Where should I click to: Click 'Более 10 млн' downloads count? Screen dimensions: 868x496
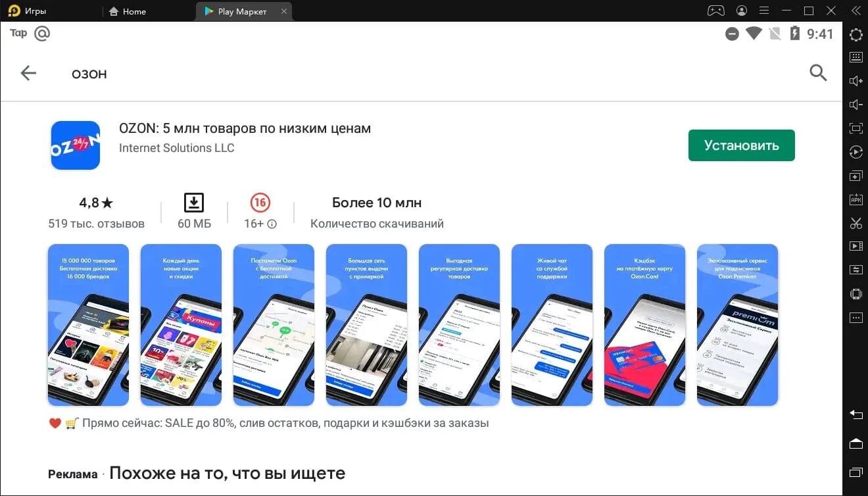(377, 203)
